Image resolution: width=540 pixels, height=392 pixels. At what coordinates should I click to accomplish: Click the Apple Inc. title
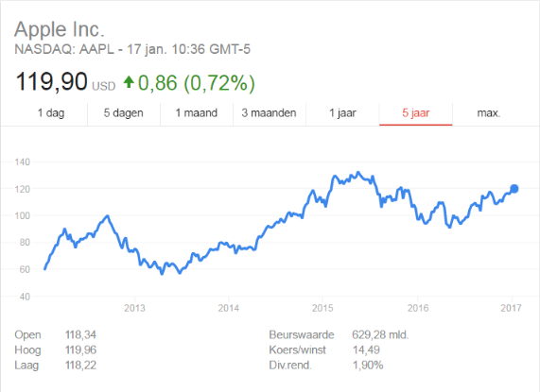pos(60,29)
